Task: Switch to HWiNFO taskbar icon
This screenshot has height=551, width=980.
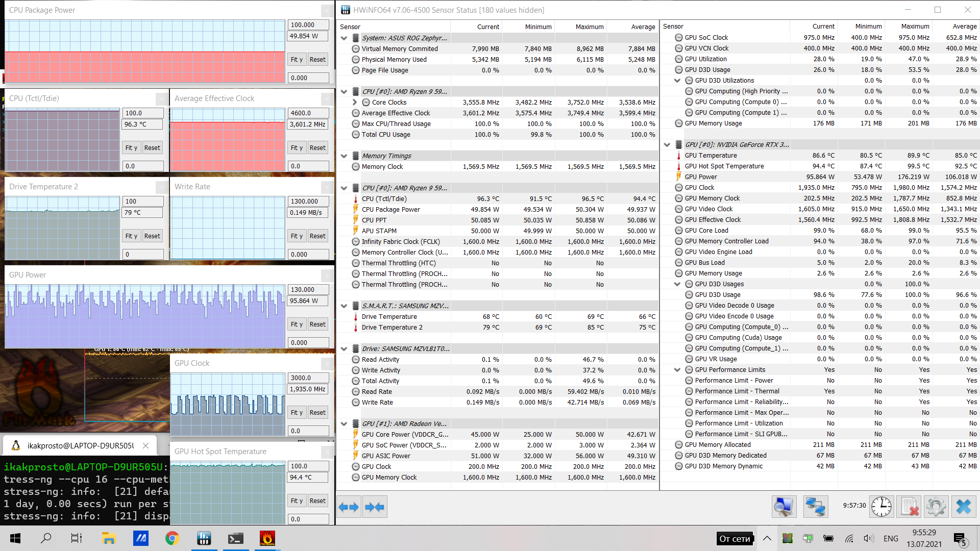Action: [204, 538]
